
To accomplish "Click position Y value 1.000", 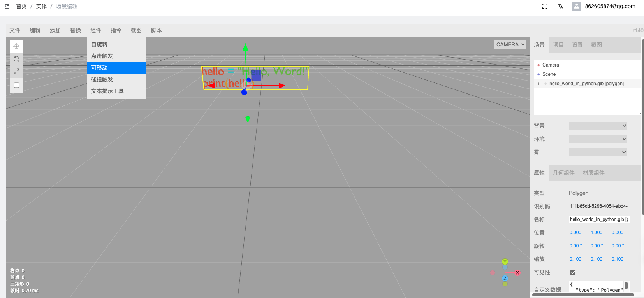I will [x=596, y=233].
